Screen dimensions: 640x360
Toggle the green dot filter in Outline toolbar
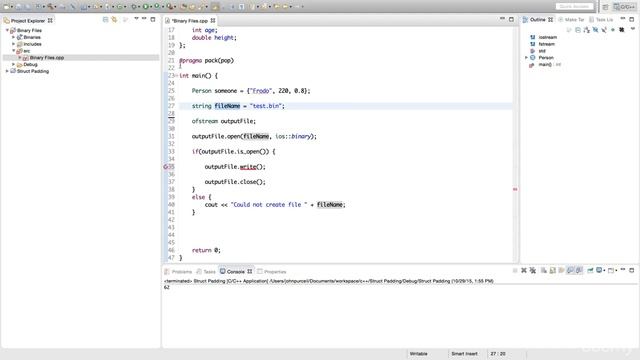pyautogui.click(x=613, y=30)
